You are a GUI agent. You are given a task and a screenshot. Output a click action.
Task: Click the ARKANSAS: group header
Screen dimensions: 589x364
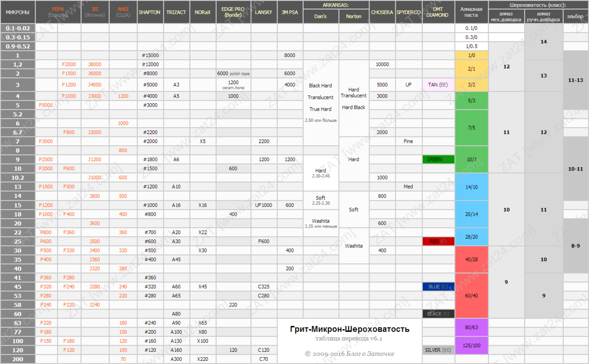336,5
